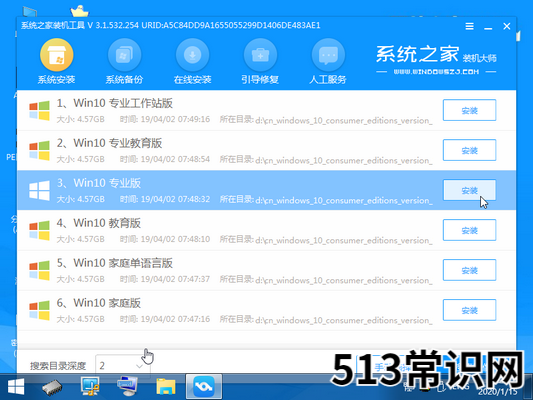The image size is (533, 400).
Task: Install Win10 家庭版 with 安装 button
Action: pos(469,310)
